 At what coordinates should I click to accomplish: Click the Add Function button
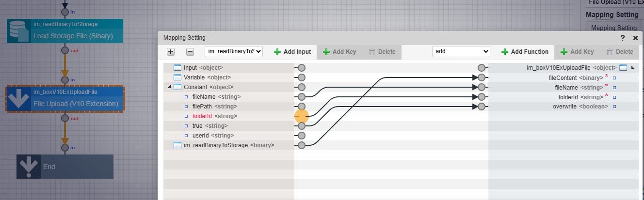click(x=525, y=52)
